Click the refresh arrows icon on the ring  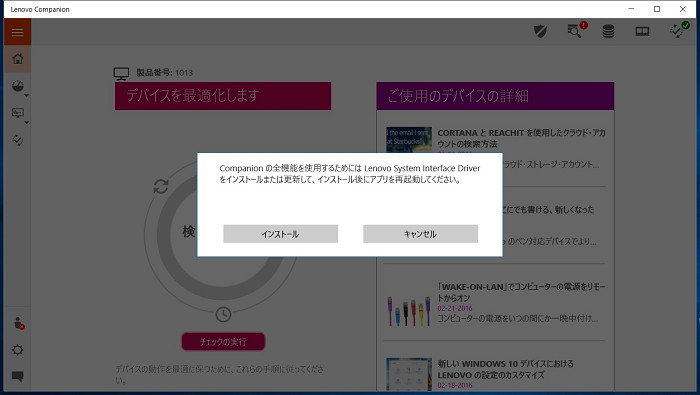(161, 186)
